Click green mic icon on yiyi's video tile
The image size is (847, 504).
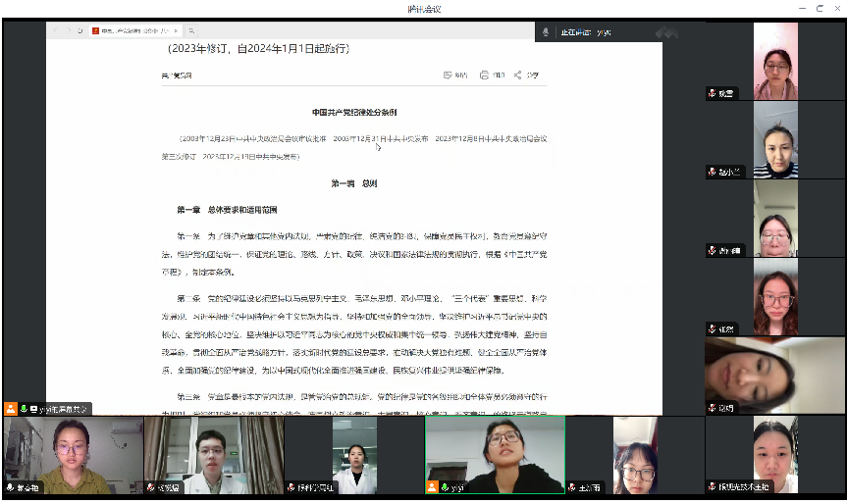click(445, 487)
